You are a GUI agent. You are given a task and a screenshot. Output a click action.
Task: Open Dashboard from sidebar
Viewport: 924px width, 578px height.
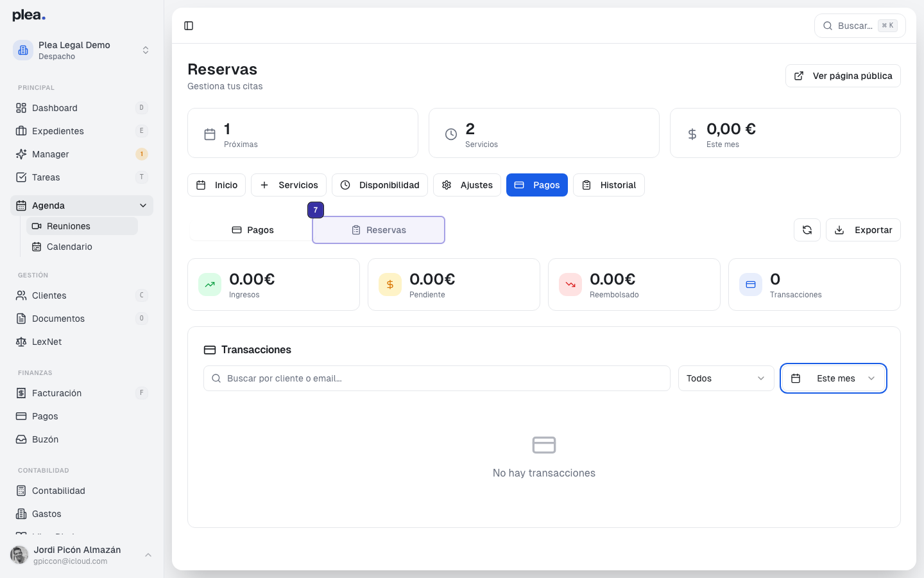click(x=81, y=108)
